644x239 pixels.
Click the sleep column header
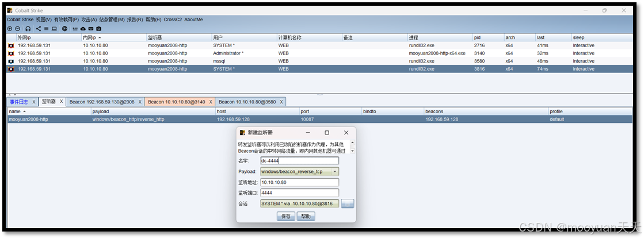pyautogui.click(x=601, y=37)
